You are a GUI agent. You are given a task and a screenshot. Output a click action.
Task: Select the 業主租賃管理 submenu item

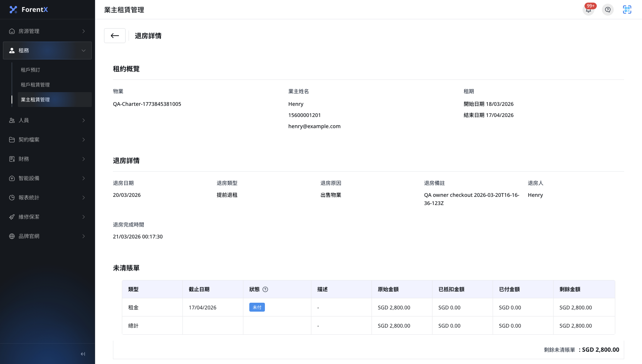click(55, 100)
